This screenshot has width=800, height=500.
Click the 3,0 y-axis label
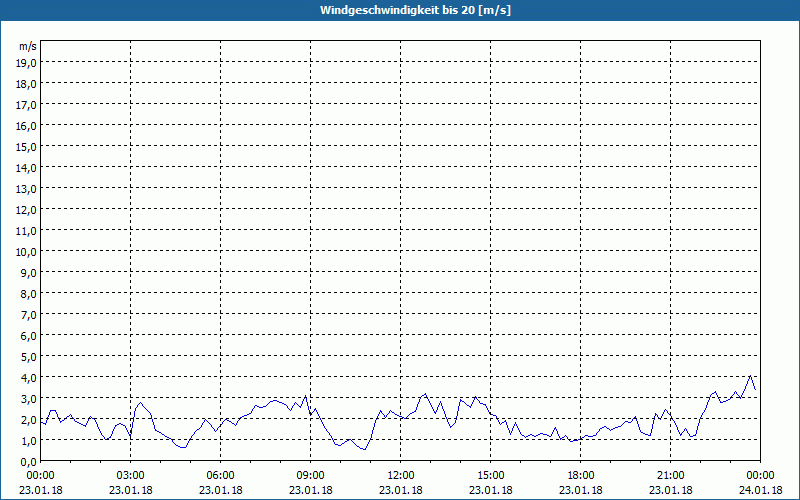tap(28, 398)
